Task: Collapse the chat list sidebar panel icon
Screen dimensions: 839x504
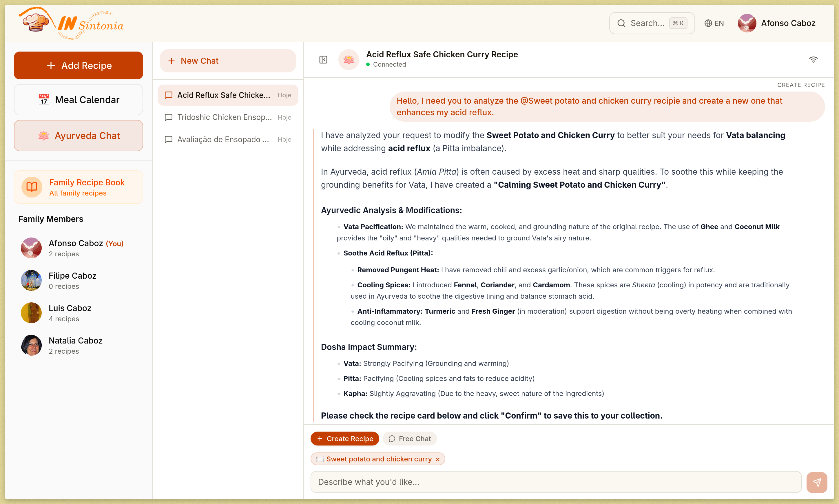Action: [323, 60]
